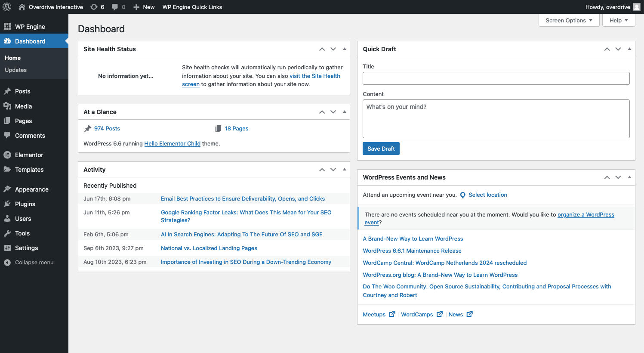Open the Updates submenu item
The image size is (644, 353).
click(15, 70)
